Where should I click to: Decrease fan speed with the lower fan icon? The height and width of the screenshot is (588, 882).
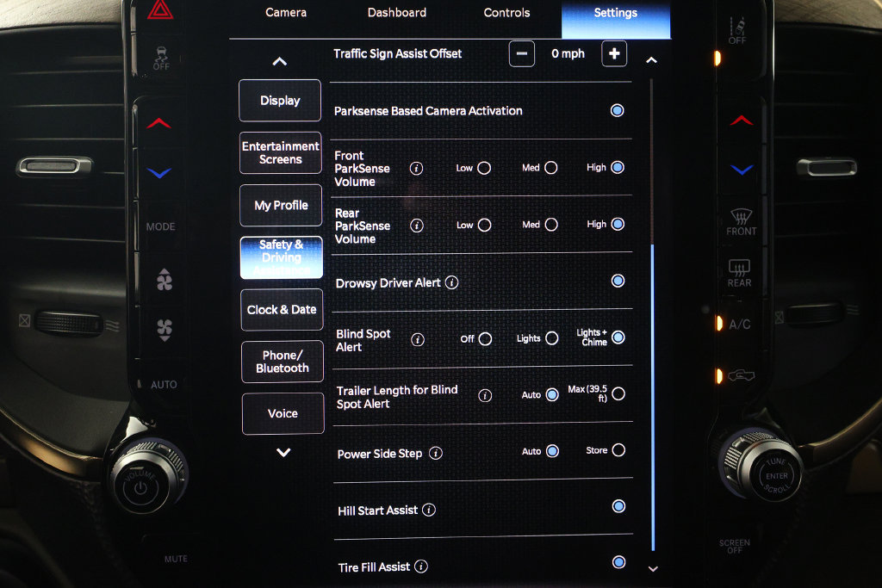click(165, 330)
